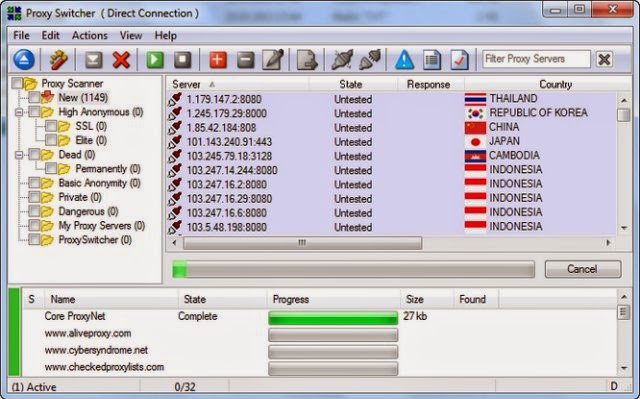Select My Proxy Servers (0) folder
640x399 pixels.
tap(102, 226)
